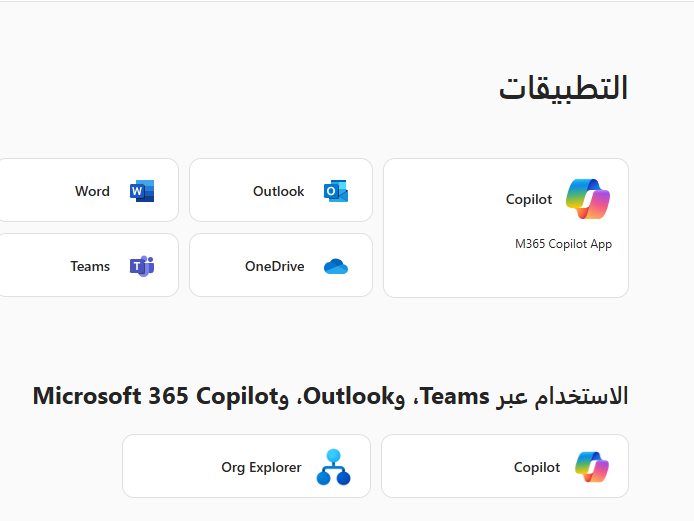This screenshot has width=694, height=521.
Task: Click the Org Explorer hierarchy icon
Action: tap(334, 467)
